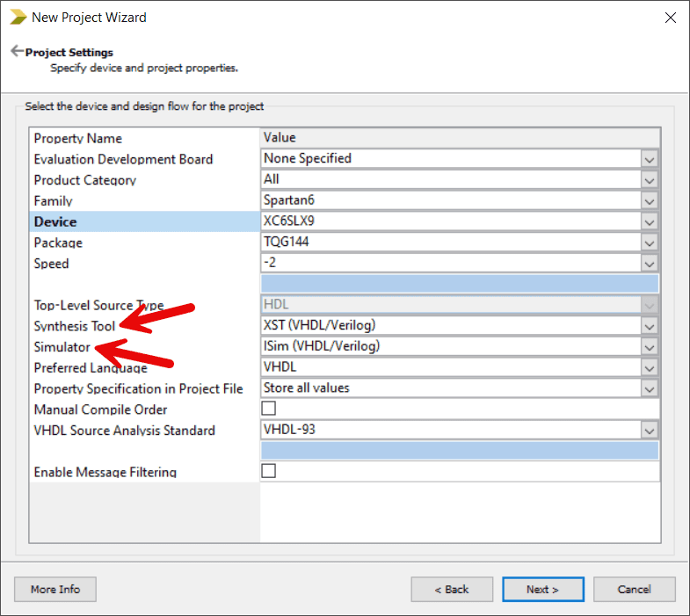Open the Preferred Language dropdown
Viewport: 690px width, 616px height.
(x=650, y=367)
